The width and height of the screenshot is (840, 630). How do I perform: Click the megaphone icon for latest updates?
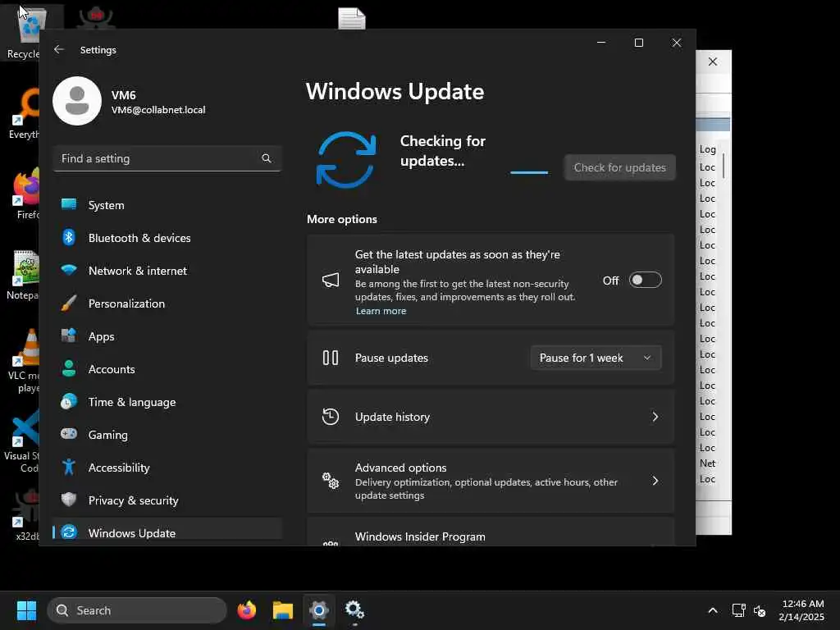(331, 281)
